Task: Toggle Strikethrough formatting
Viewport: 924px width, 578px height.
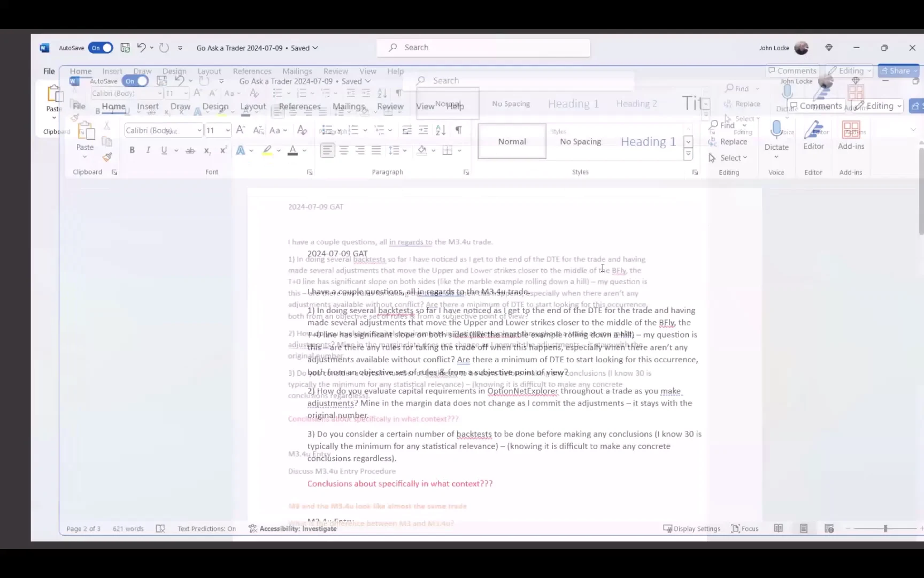Action: point(190,150)
